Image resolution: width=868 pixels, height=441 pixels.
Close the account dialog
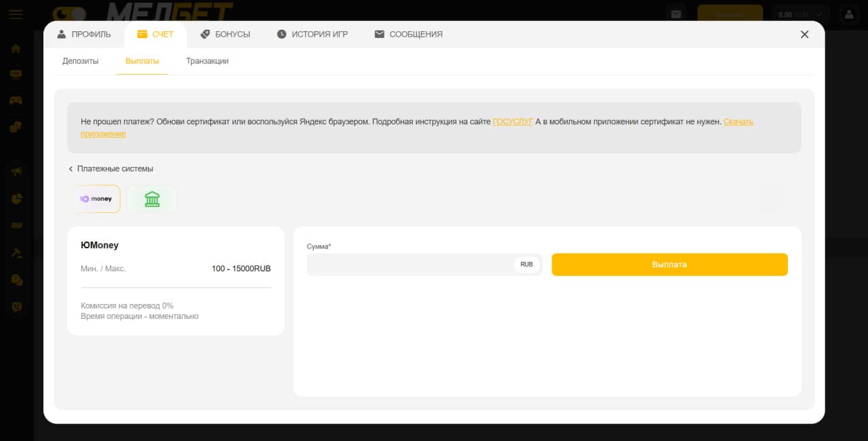[804, 35]
